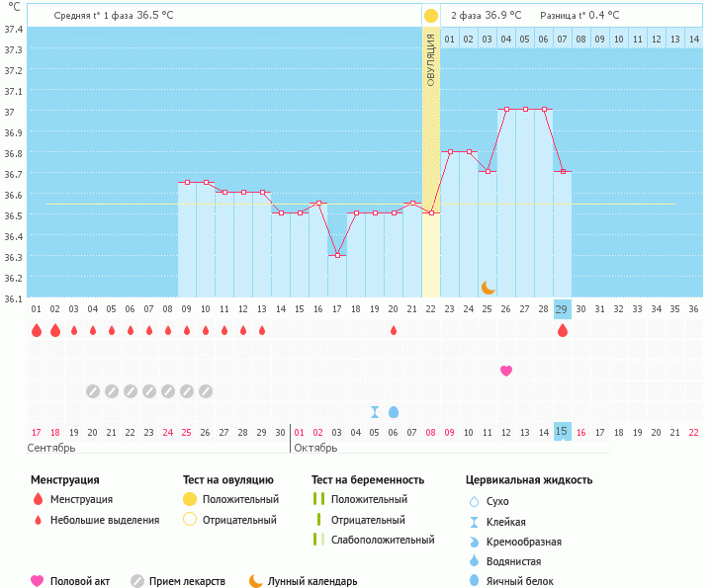Viewport: 712px width, 588px height.
Task: Select highlighted cycle day 29 on the axis
Action: 563,309
